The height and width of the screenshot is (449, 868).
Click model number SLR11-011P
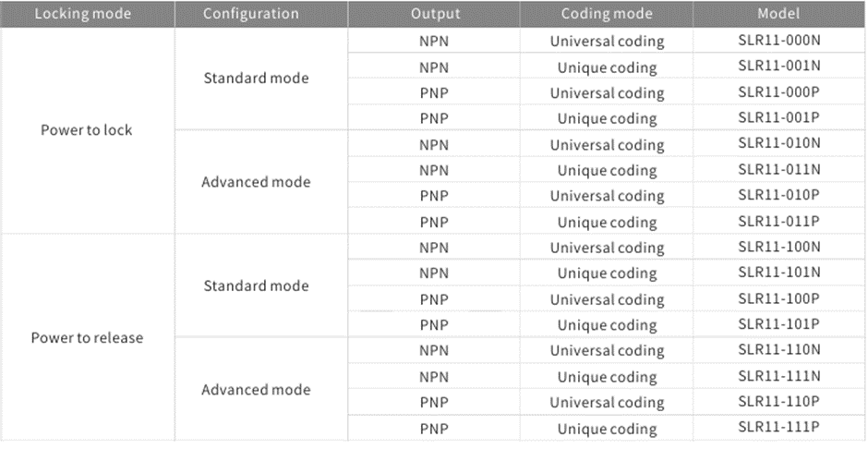pyautogui.click(x=778, y=220)
